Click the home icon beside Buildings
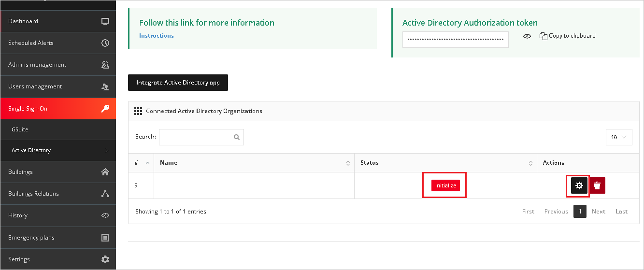 click(105, 172)
